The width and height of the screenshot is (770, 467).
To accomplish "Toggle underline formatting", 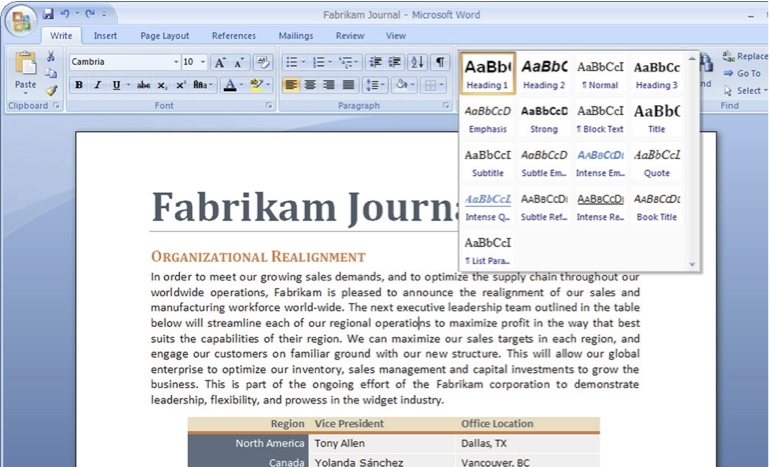I will tap(116, 85).
